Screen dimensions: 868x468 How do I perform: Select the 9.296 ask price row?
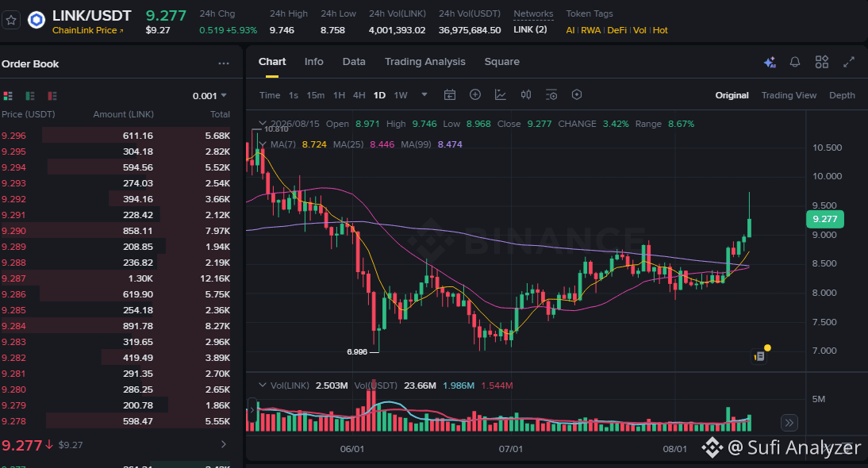[x=116, y=136]
